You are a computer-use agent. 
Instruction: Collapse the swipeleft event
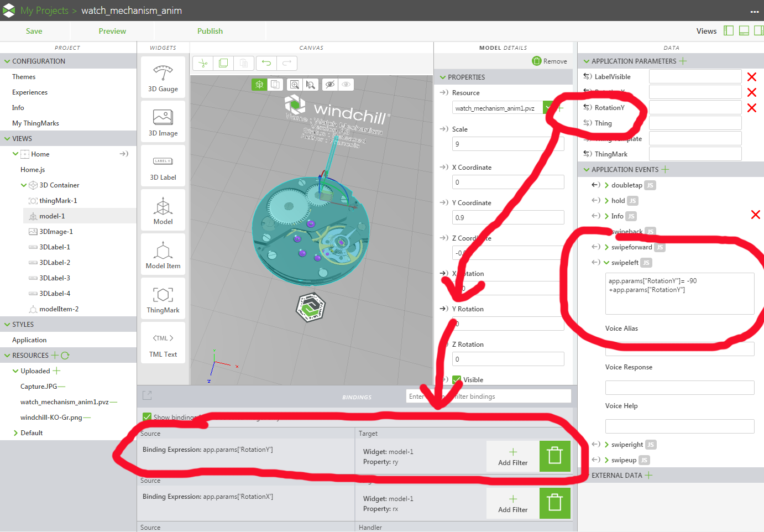pyautogui.click(x=606, y=263)
